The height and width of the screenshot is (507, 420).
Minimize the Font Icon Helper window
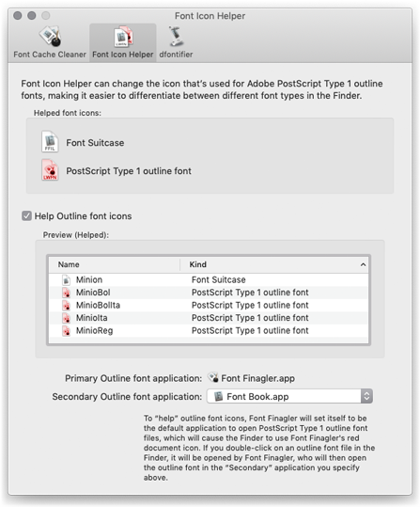click(32, 15)
